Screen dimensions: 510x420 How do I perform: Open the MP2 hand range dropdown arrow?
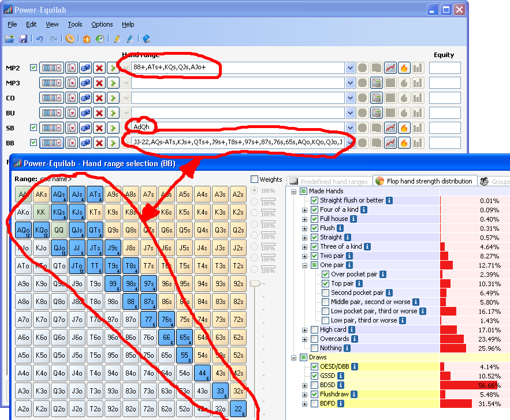(350, 68)
